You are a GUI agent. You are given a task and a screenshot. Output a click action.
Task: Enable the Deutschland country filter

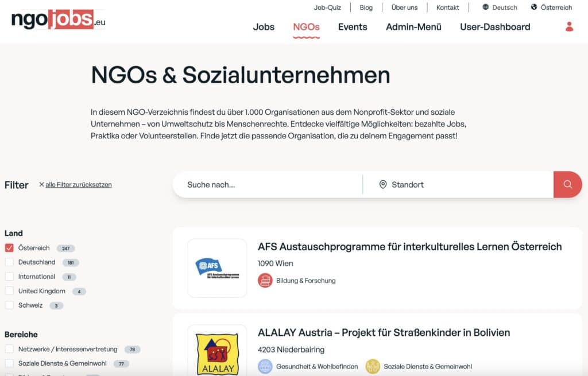click(x=9, y=262)
